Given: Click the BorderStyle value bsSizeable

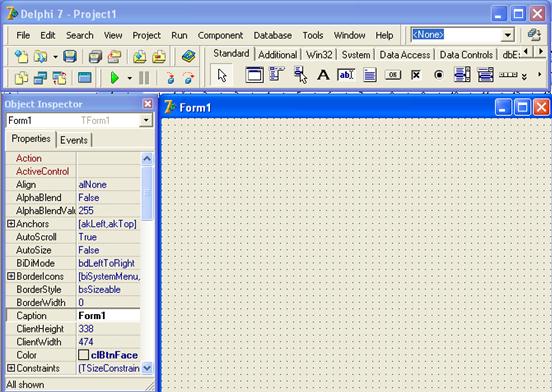Looking at the screenshot, I should tap(108, 289).
